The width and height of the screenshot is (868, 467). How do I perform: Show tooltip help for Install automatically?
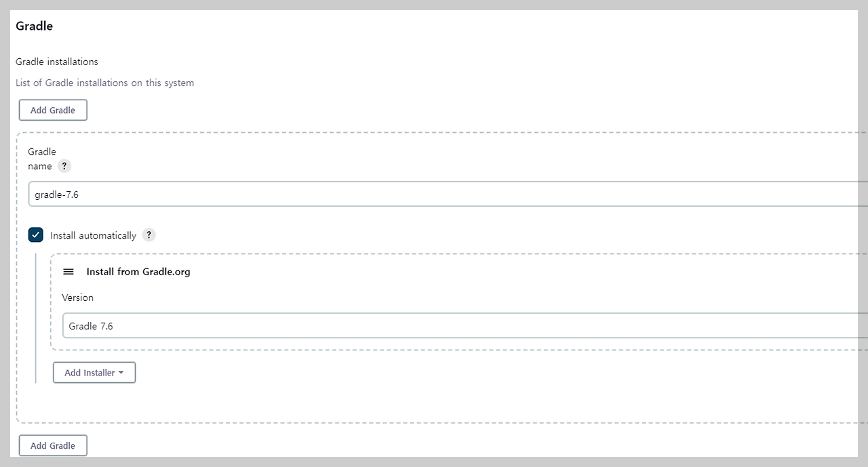[x=149, y=235]
